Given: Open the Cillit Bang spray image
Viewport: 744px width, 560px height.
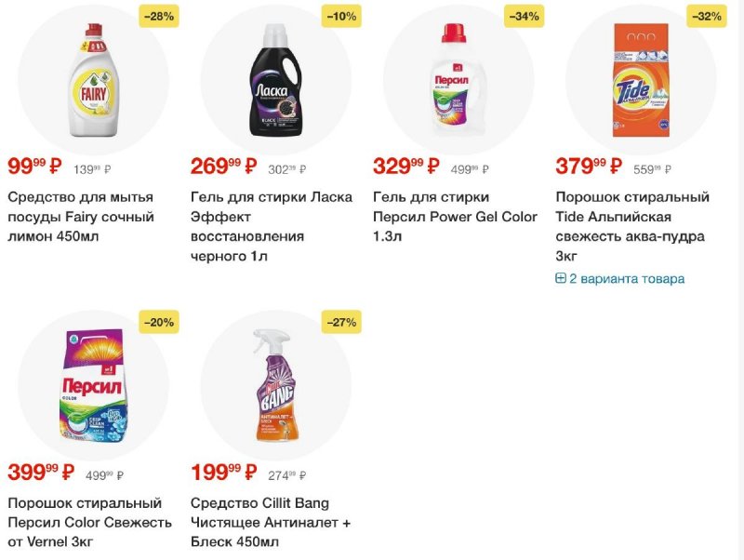Looking at the screenshot, I should pos(276,385).
